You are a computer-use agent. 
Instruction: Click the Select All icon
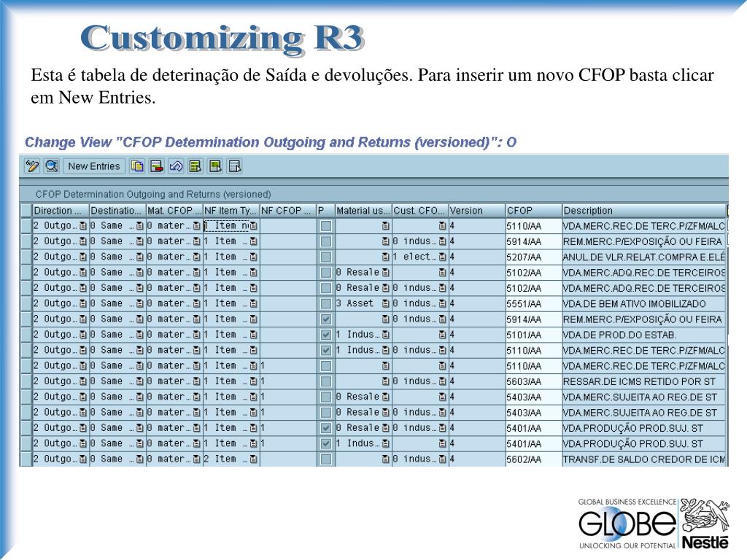pyautogui.click(x=196, y=166)
